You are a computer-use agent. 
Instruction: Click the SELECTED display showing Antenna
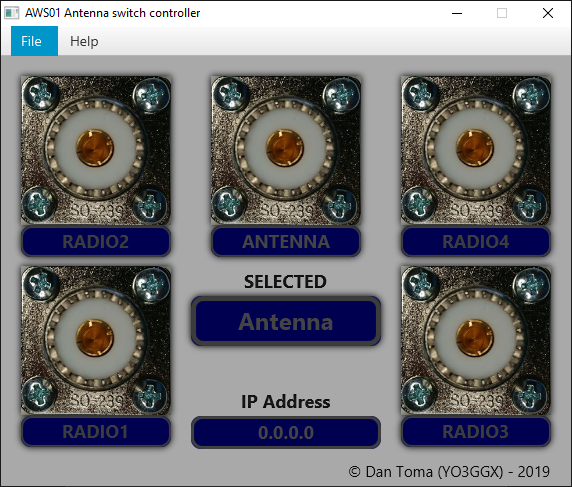[x=286, y=321]
